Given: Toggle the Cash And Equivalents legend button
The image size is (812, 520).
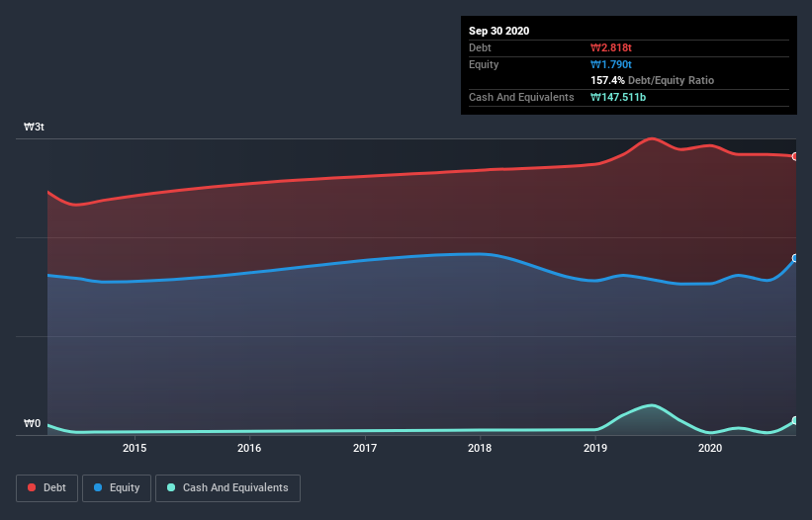Looking at the screenshot, I should [x=227, y=488].
